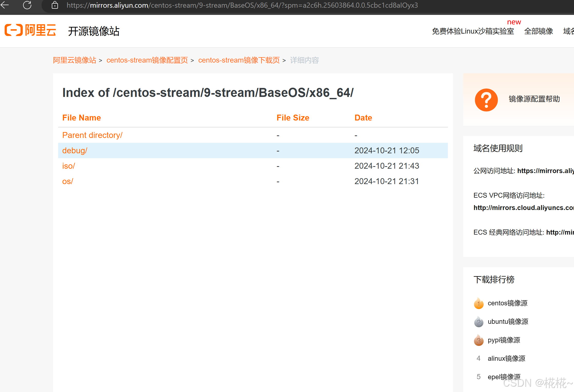
Task: Open the os/ directory
Action: point(68,181)
